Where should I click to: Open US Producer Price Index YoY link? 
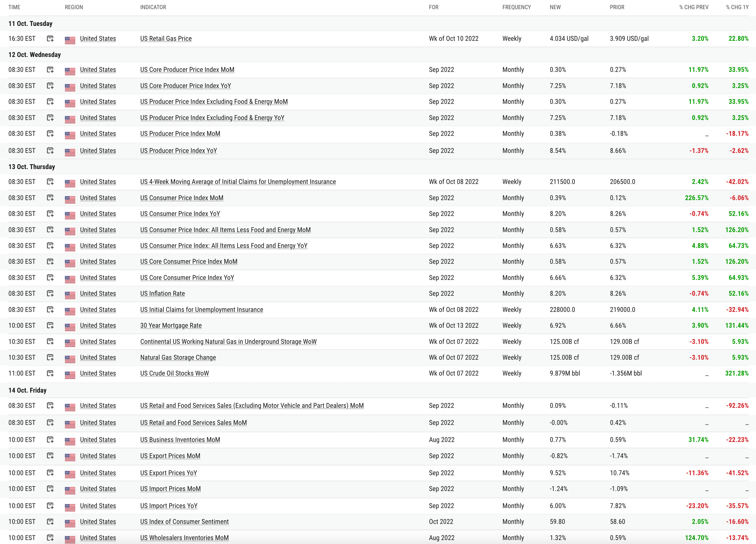coord(179,150)
